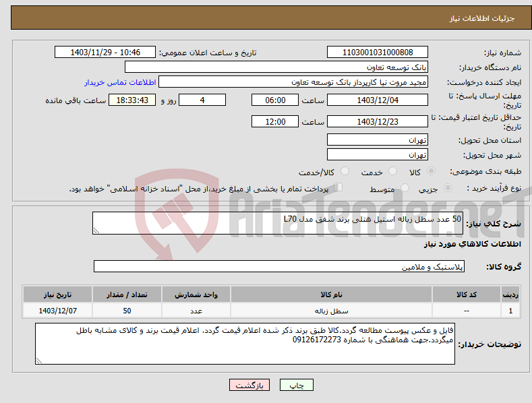Click the چاپ (print) button
Screen dimensions: 532x403
tap(296, 385)
